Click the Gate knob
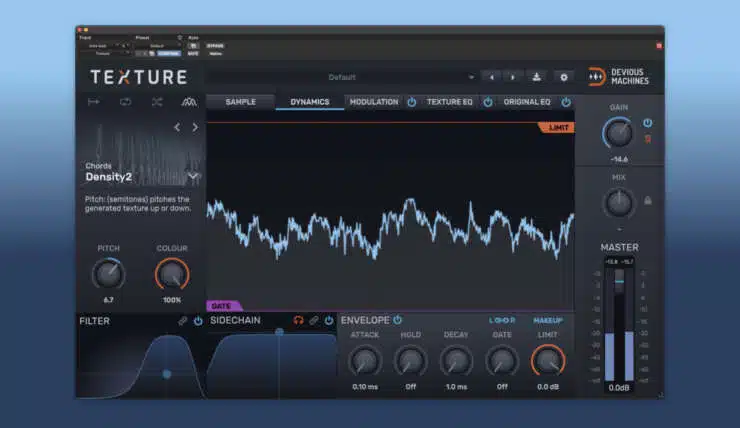This screenshot has height=428, width=740. pos(502,361)
